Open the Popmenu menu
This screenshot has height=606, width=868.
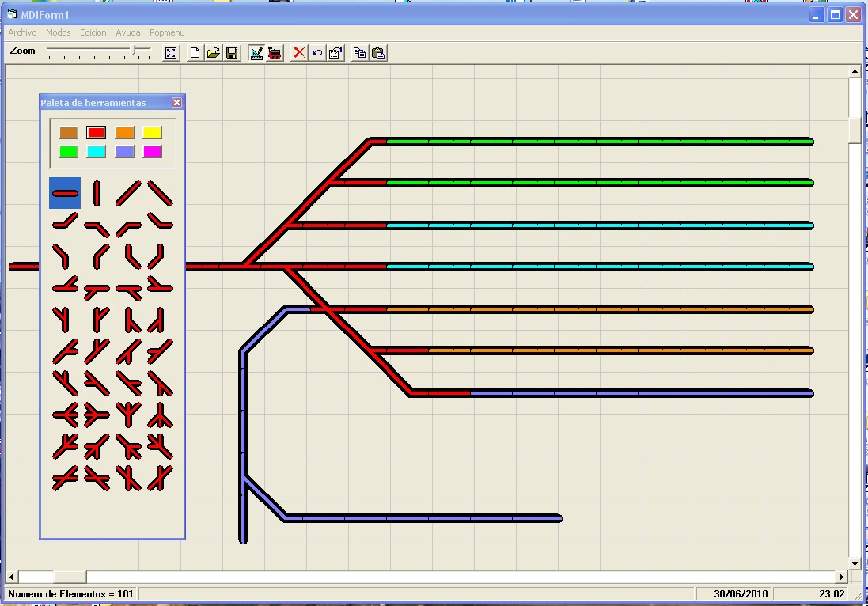point(167,32)
